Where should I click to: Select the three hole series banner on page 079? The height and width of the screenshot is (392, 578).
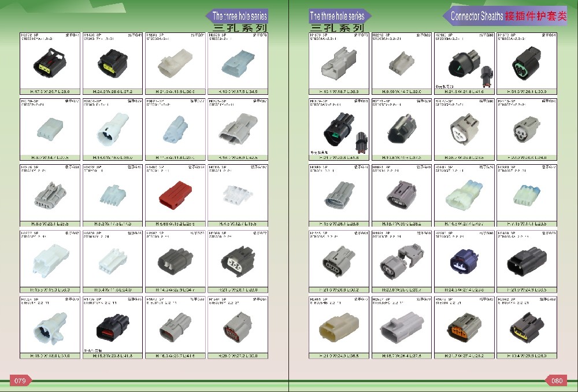tap(236, 16)
